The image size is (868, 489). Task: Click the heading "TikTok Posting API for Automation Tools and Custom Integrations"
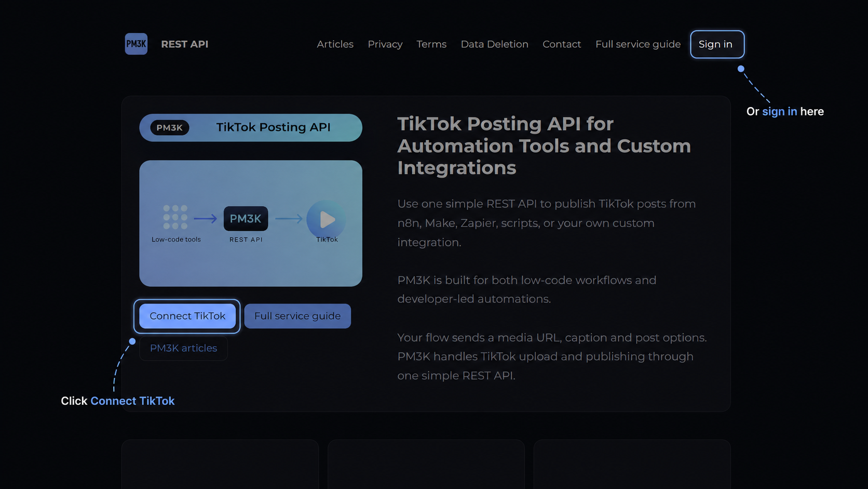click(x=544, y=146)
